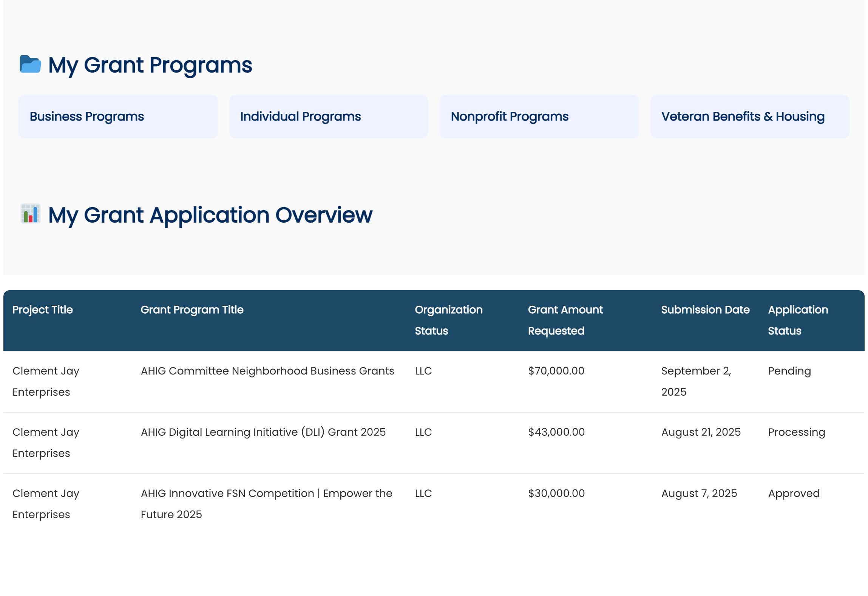Click Submission Date column header
868x596 pixels.
coord(705,310)
